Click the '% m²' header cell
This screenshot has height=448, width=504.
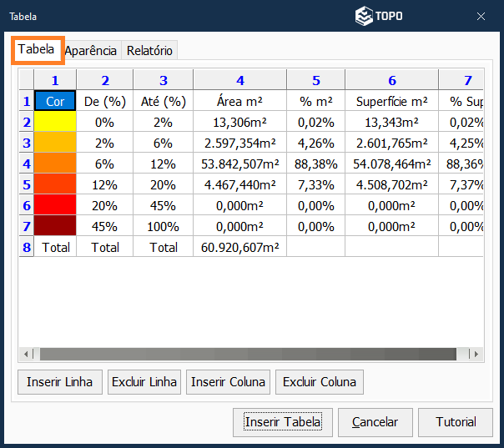316,101
